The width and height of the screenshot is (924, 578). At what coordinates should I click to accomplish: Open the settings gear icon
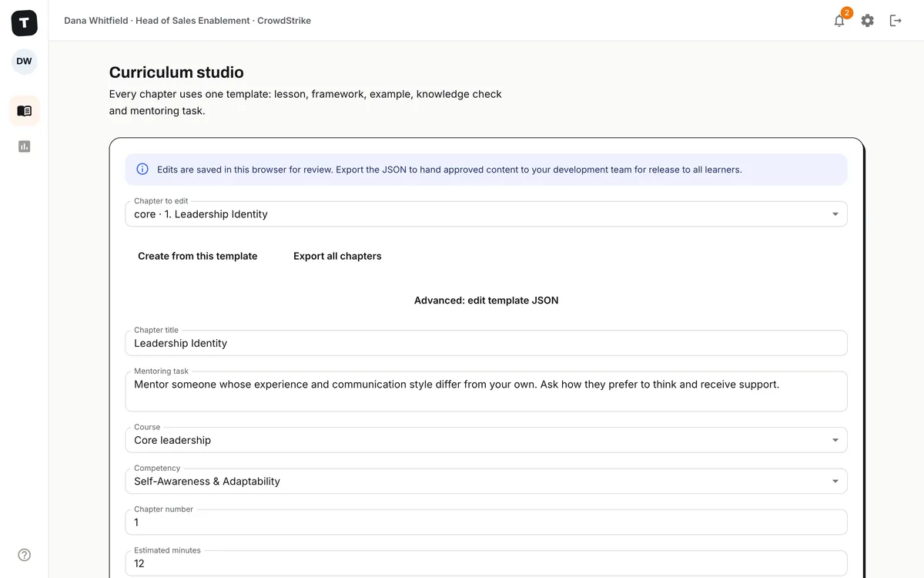(x=868, y=21)
